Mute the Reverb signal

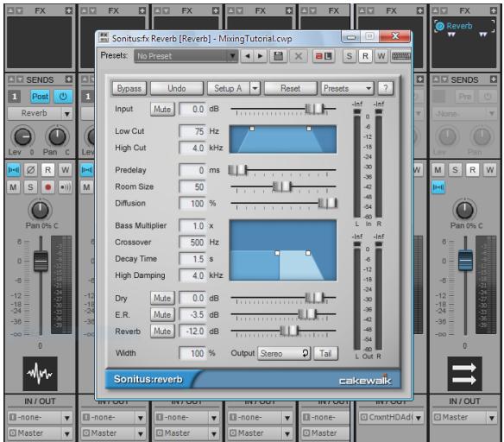162,331
